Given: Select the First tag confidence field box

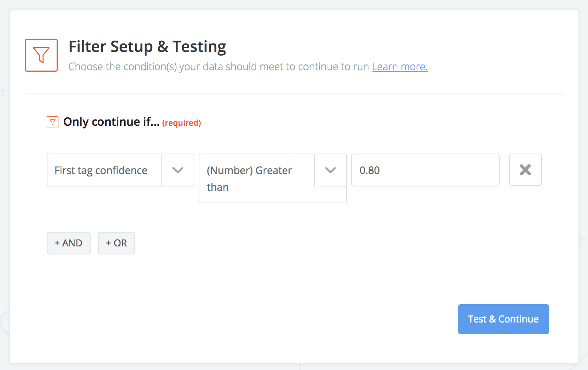Looking at the screenshot, I should 104,170.
